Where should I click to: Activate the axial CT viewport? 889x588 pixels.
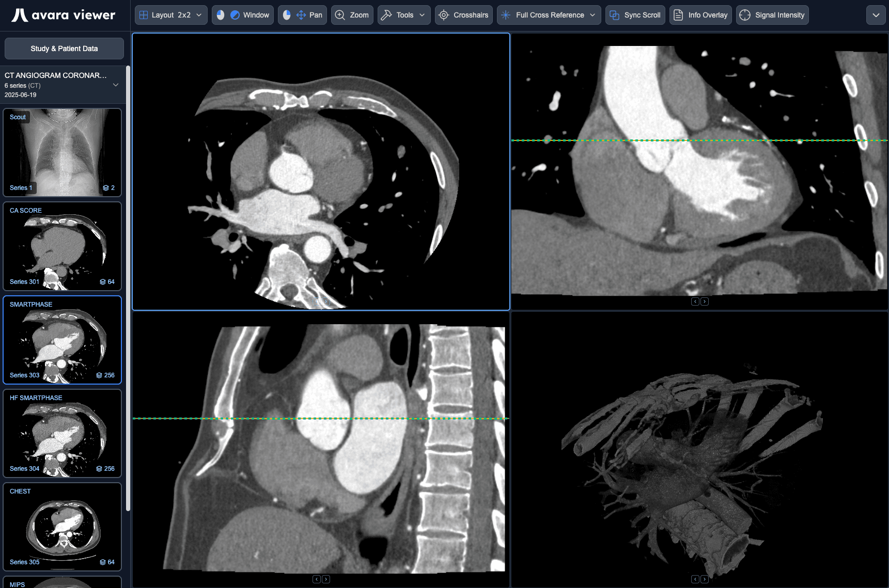(x=321, y=171)
